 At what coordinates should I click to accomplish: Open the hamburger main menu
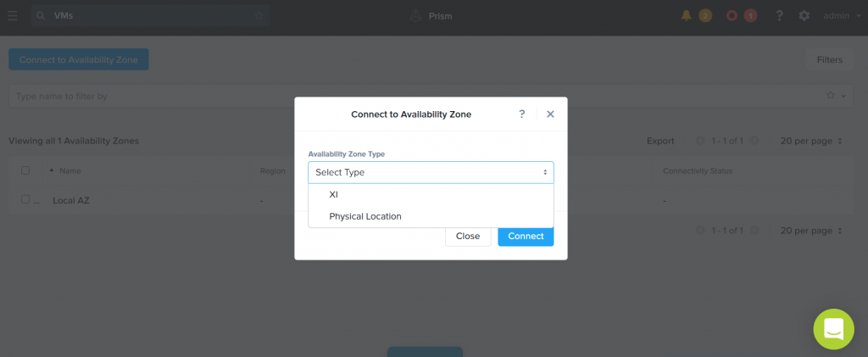(x=13, y=15)
